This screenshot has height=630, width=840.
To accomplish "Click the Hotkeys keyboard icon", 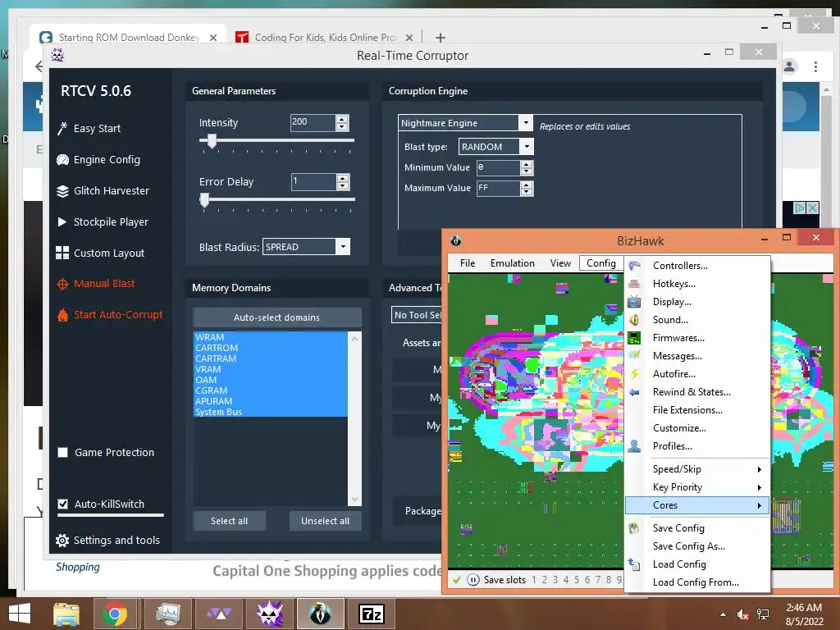I will (634, 284).
